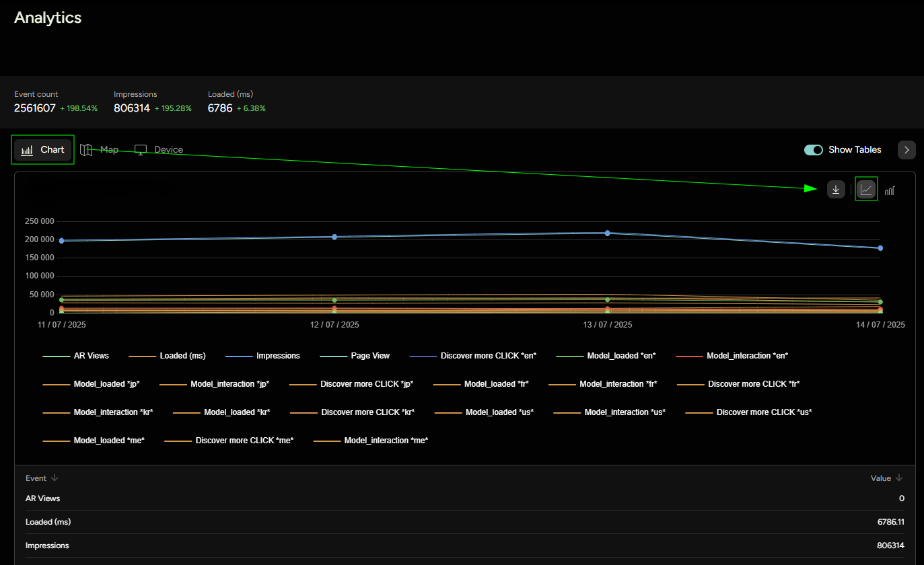Screen dimensions: 924x565
Task: Click Discover more CLICK *fr* legend item
Action: [754, 384]
